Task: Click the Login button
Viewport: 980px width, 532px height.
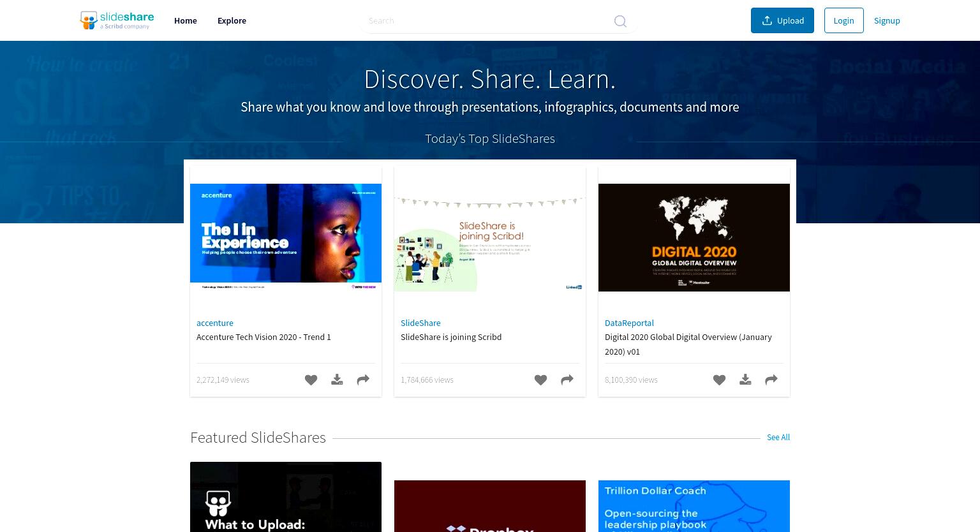Action: 843,20
